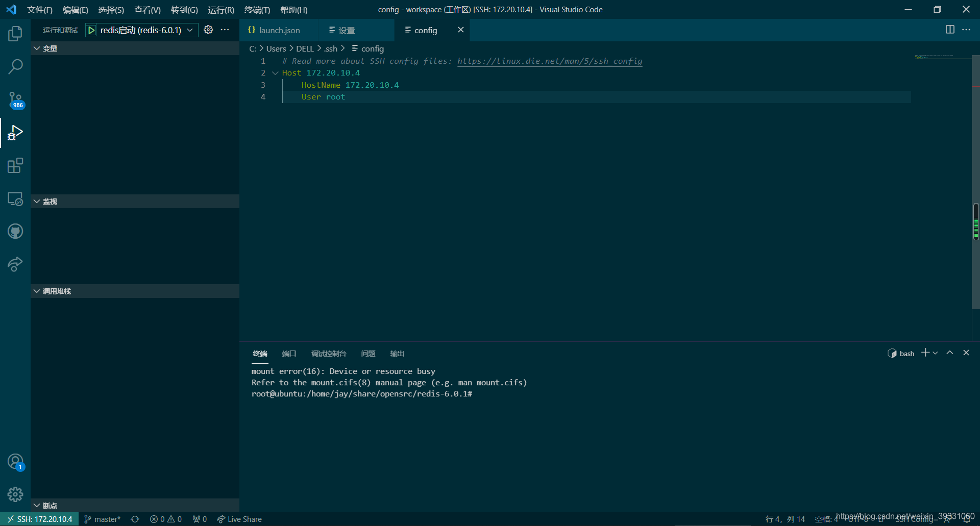
Task: Open the SSH: 172.20.10.4 remote indicator
Action: click(39, 519)
